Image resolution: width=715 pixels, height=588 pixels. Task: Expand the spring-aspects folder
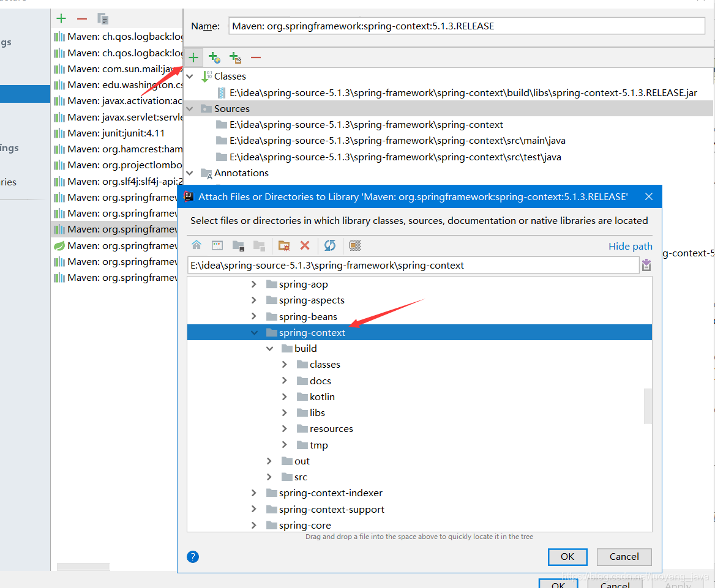point(254,300)
